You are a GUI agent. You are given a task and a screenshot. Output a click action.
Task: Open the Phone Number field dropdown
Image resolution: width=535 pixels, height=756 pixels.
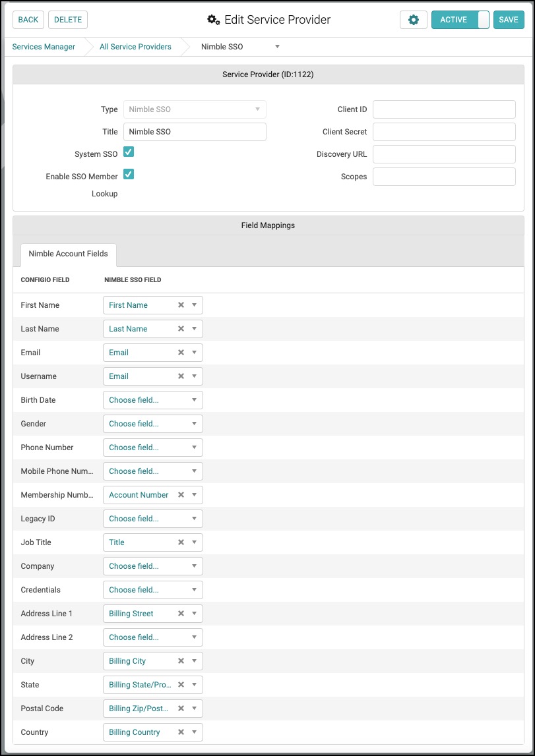(153, 448)
